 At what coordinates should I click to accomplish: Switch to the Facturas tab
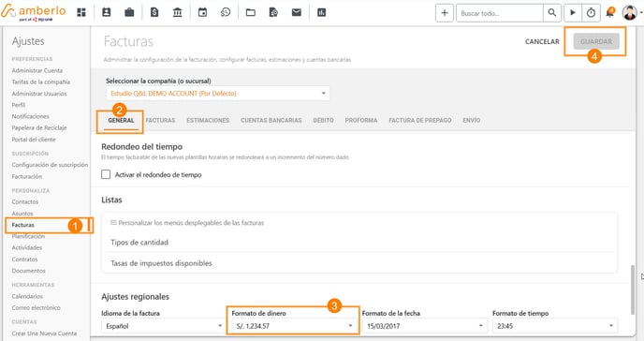point(160,120)
